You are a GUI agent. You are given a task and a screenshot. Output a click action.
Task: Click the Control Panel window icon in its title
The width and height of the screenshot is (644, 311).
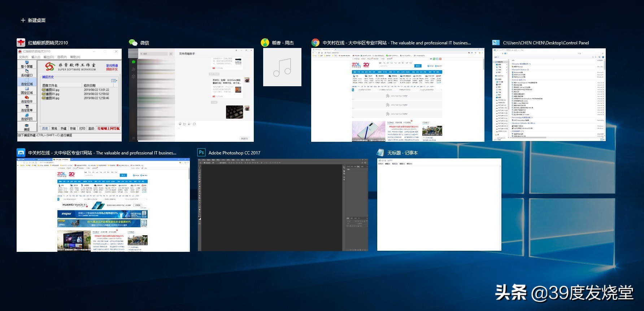[496, 43]
